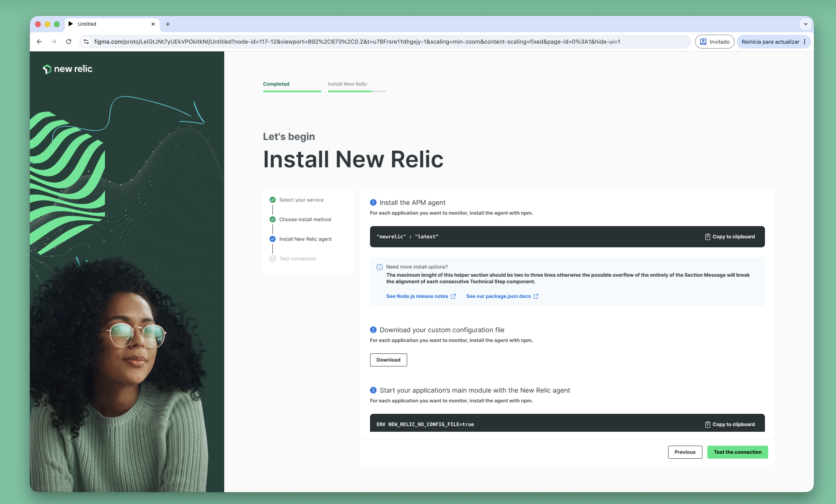Click the grey check beside Test connection
This screenshot has width=836, height=504.
click(x=272, y=259)
